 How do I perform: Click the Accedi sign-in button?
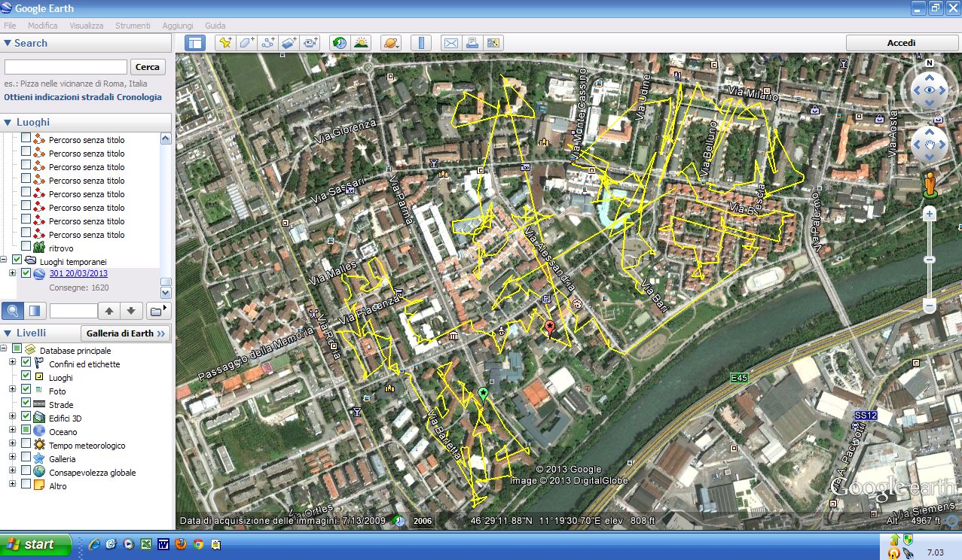coord(901,43)
